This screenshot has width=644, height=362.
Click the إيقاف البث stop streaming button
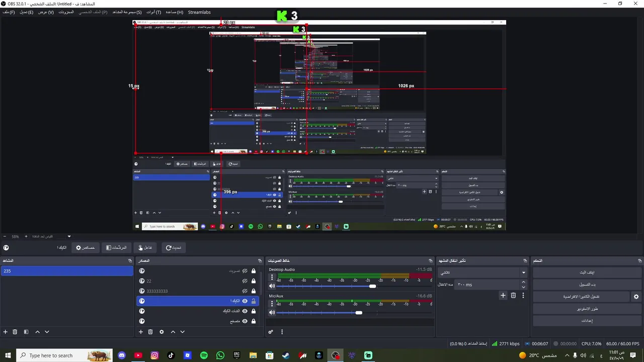587,273
